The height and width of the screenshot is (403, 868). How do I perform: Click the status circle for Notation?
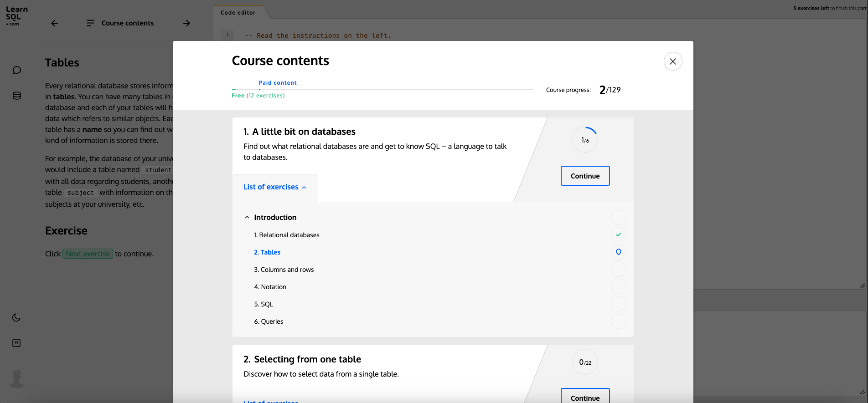[619, 286]
